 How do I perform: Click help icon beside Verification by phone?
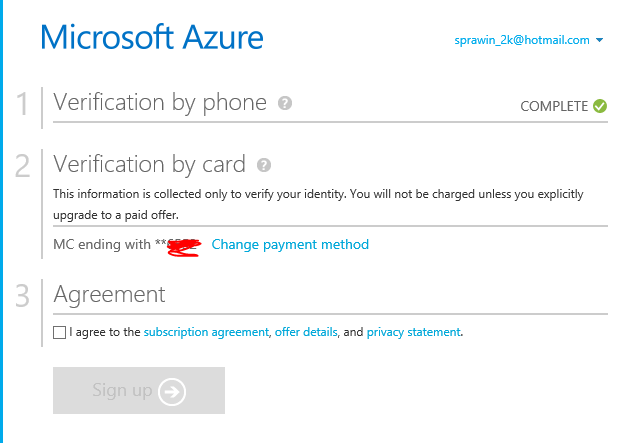pyautogui.click(x=285, y=103)
